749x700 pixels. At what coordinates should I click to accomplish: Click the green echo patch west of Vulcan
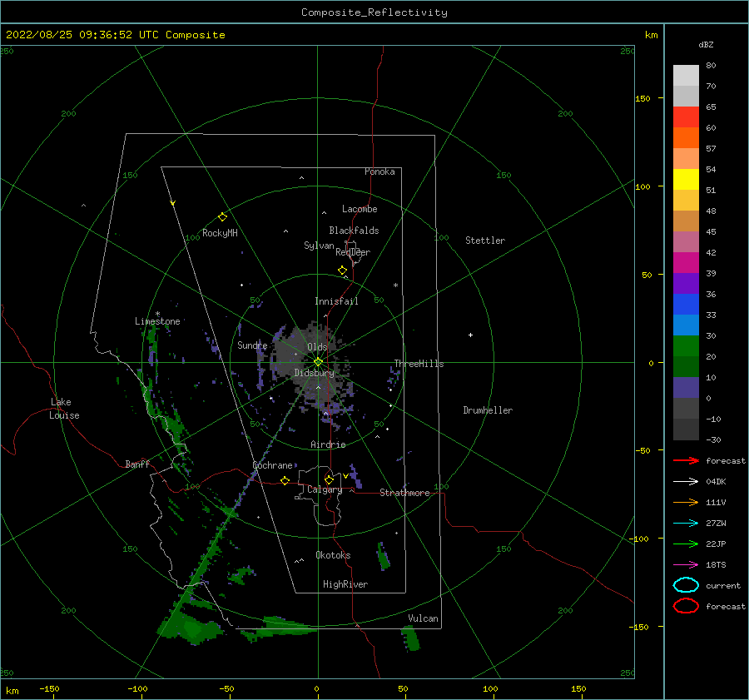280,627
